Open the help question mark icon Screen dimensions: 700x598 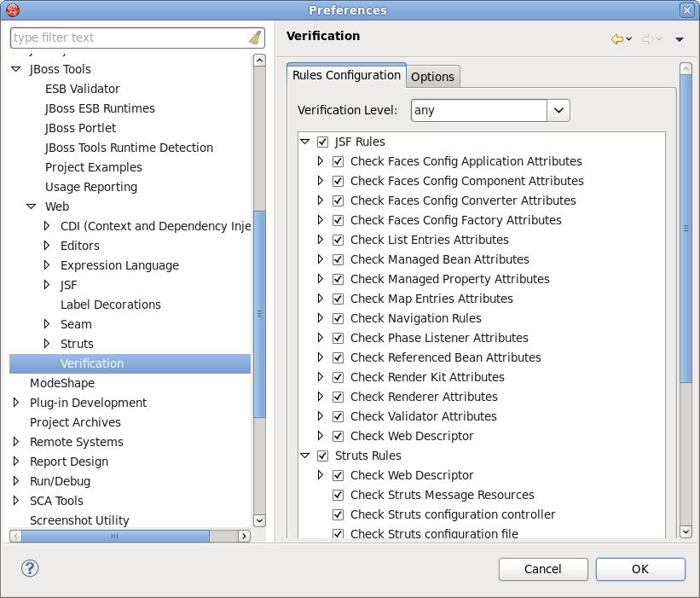pyautogui.click(x=30, y=568)
